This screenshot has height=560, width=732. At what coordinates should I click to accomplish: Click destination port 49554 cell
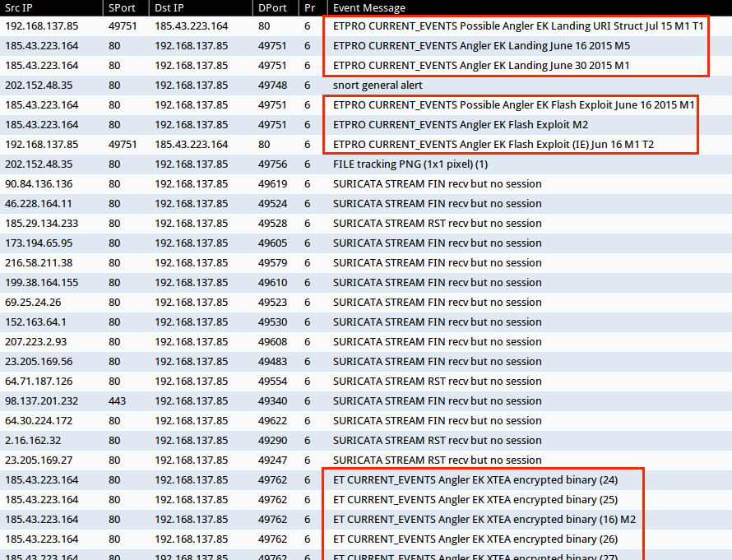(x=272, y=382)
